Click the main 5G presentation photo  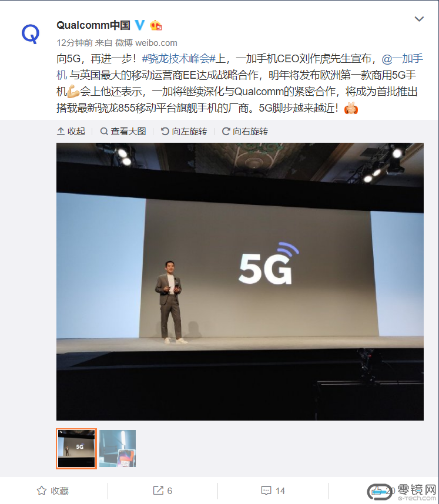click(x=240, y=281)
